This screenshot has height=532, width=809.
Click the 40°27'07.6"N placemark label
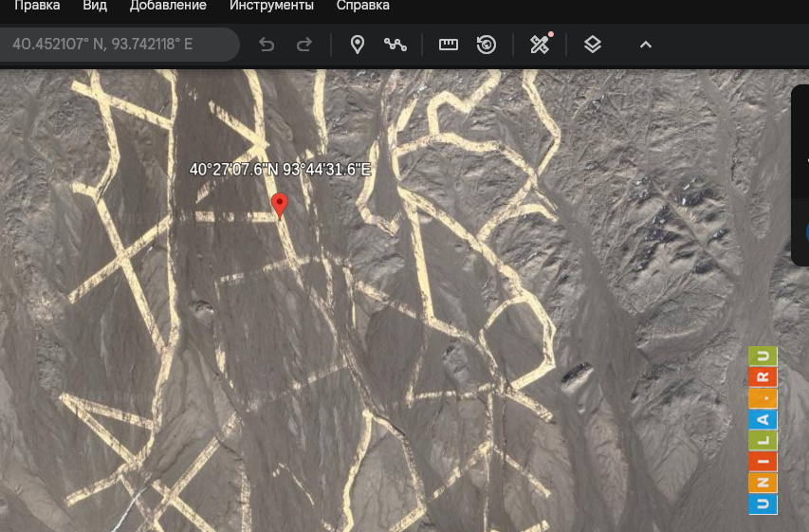tap(279, 171)
